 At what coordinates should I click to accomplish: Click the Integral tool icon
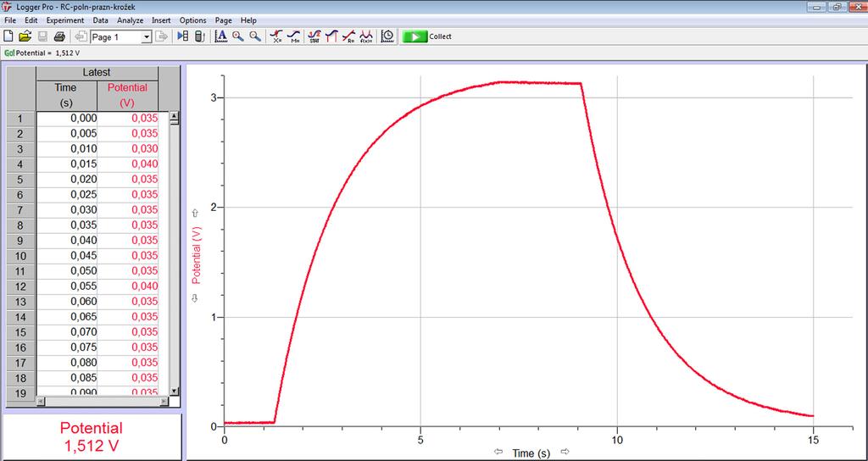point(331,36)
